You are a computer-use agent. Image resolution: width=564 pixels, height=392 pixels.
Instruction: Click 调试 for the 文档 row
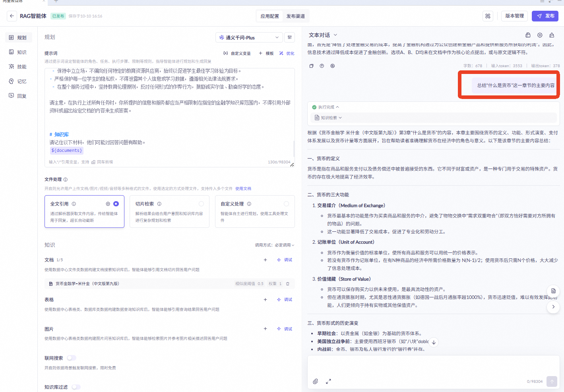tap(285, 260)
